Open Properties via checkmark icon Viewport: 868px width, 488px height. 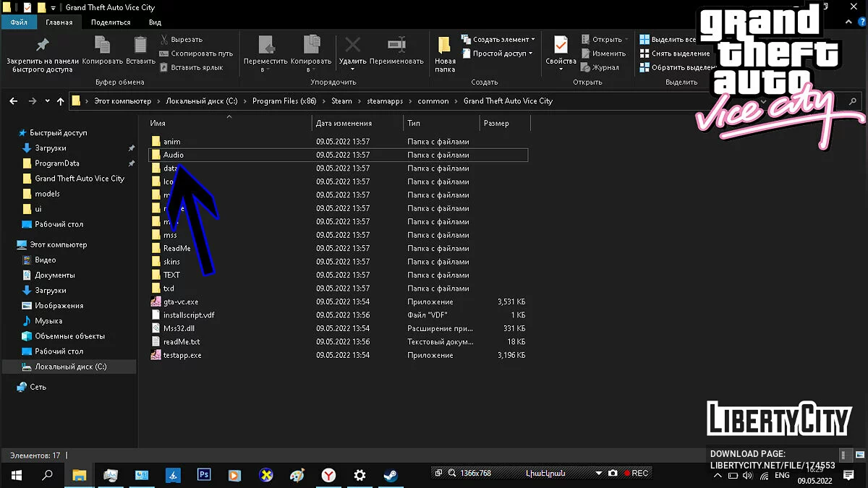(561, 45)
